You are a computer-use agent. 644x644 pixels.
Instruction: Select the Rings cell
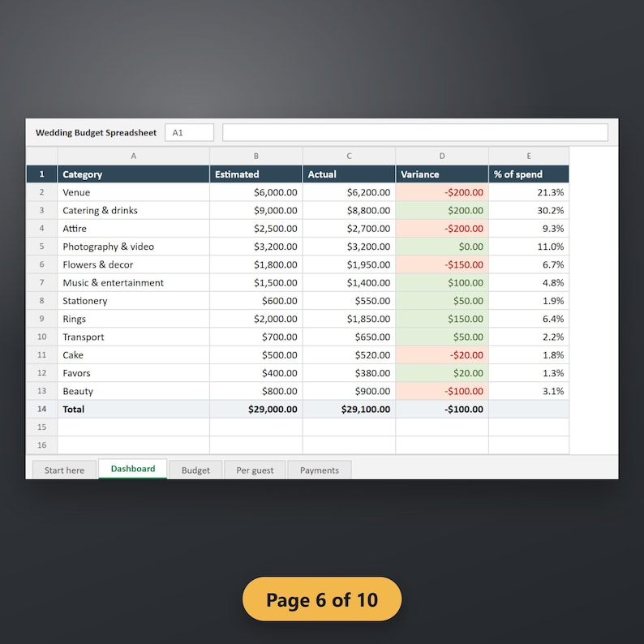tap(134, 319)
